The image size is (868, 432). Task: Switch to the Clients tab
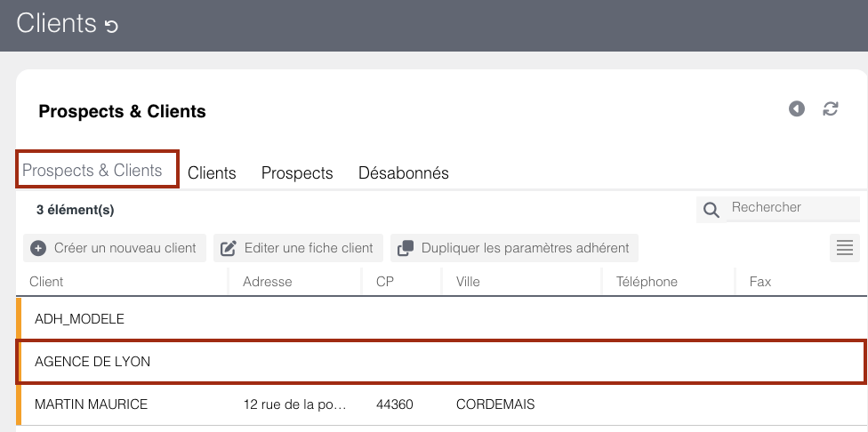click(212, 173)
